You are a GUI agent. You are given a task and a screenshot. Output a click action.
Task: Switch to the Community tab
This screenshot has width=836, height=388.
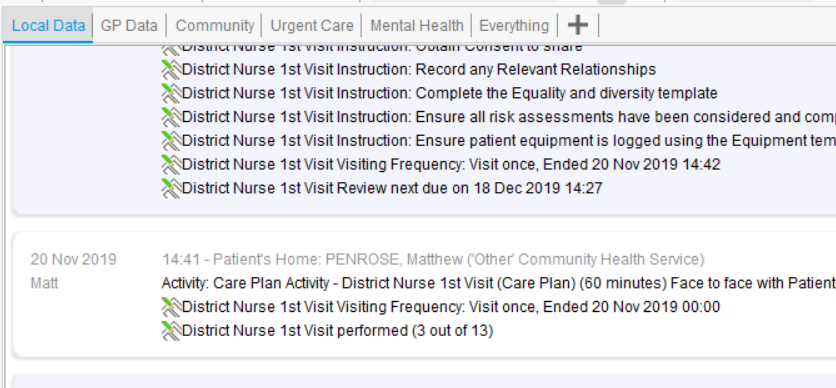215,26
